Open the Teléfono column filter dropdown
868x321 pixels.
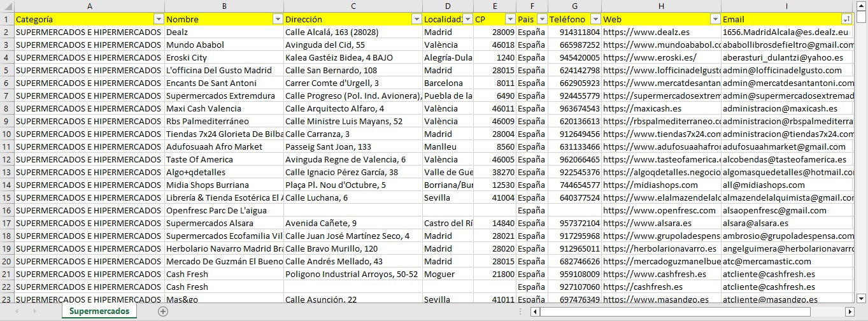595,19
